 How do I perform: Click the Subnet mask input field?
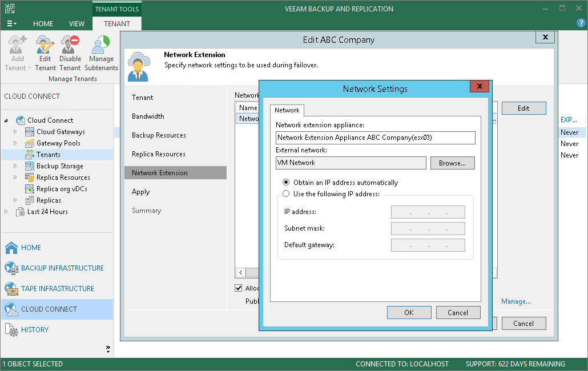coord(428,228)
